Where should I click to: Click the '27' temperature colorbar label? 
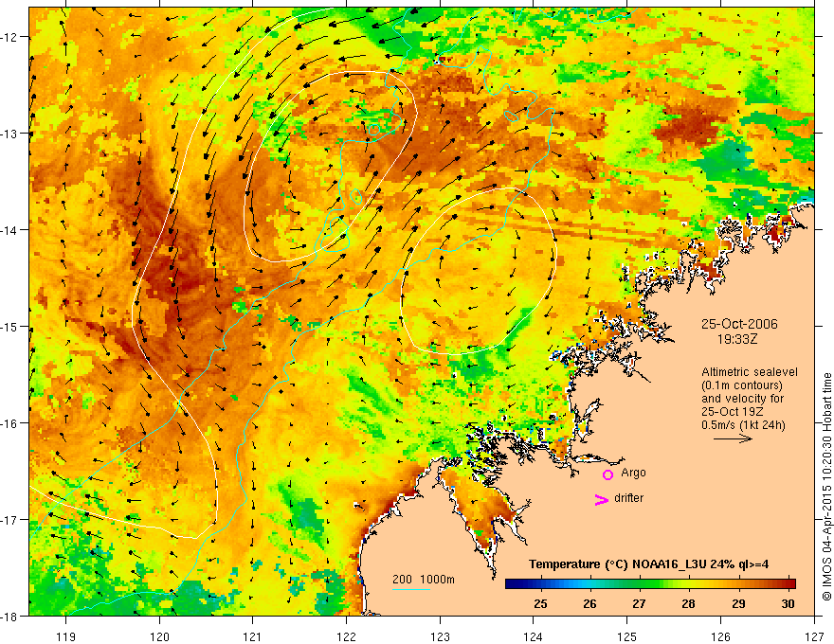point(640,603)
